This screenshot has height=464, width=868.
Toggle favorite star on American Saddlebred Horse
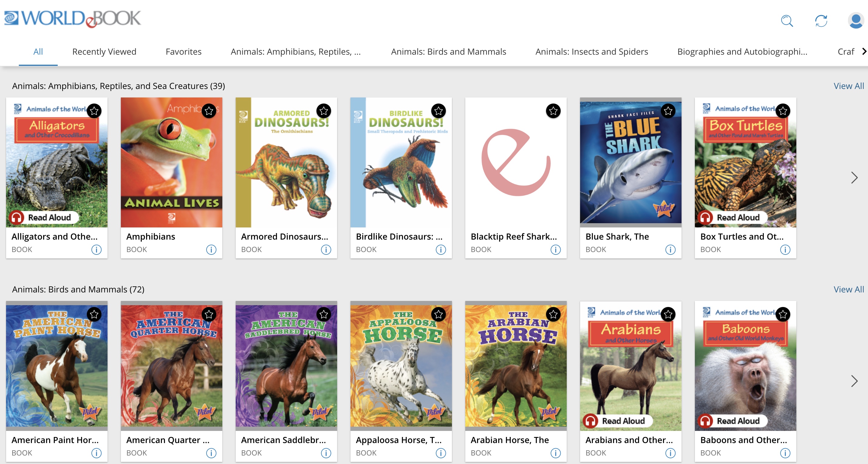(324, 314)
